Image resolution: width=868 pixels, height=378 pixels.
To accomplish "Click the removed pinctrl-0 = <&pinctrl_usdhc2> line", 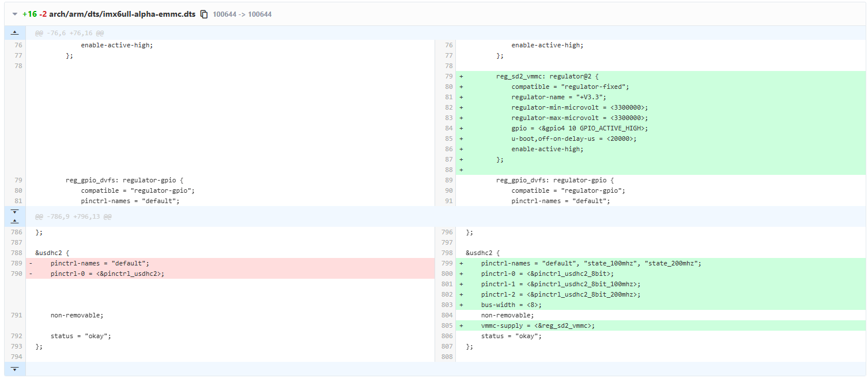I will click(x=107, y=274).
